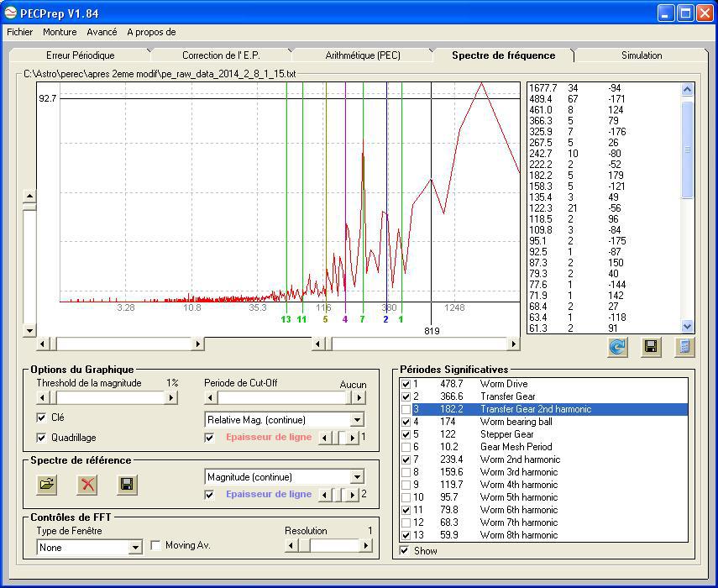Open the Fichier menu
The height and width of the screenshot is (588, 718).
[19, 32]
